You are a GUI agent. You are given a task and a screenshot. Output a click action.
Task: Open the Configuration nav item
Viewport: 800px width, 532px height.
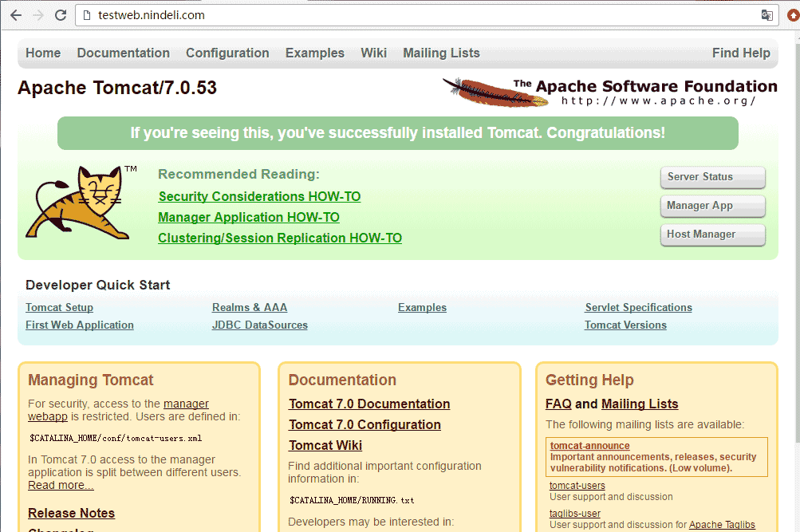tap(227, 53)
